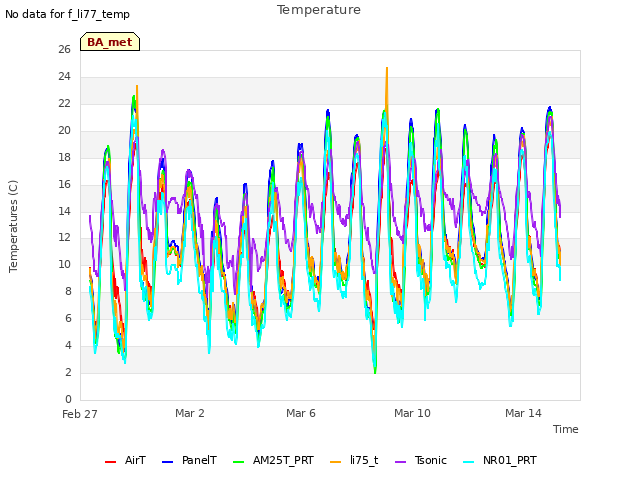Image resolution: width=640 pixels, height=480 pixels.
Task: Click the BA_met label box
Action: [110, 42]
